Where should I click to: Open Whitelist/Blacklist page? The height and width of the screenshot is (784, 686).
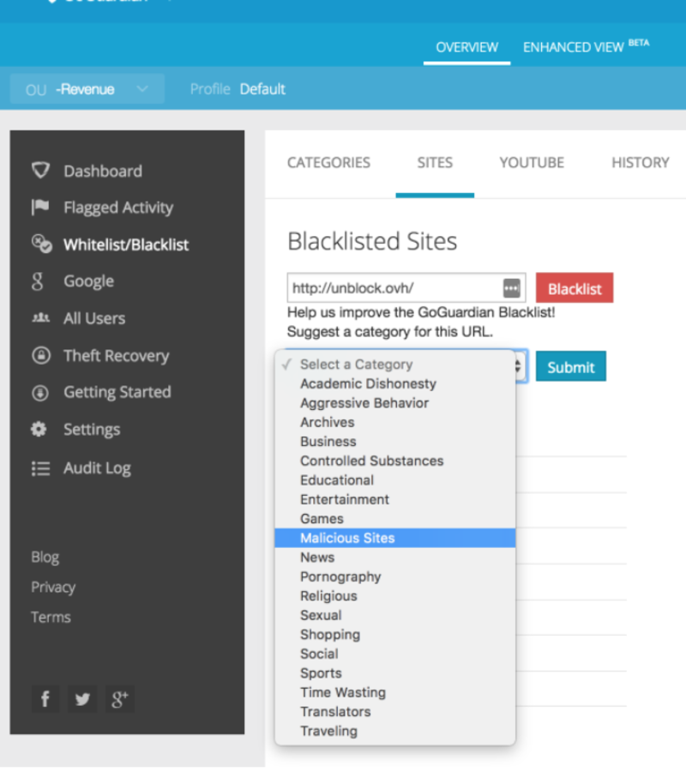(x=126, y=244)
